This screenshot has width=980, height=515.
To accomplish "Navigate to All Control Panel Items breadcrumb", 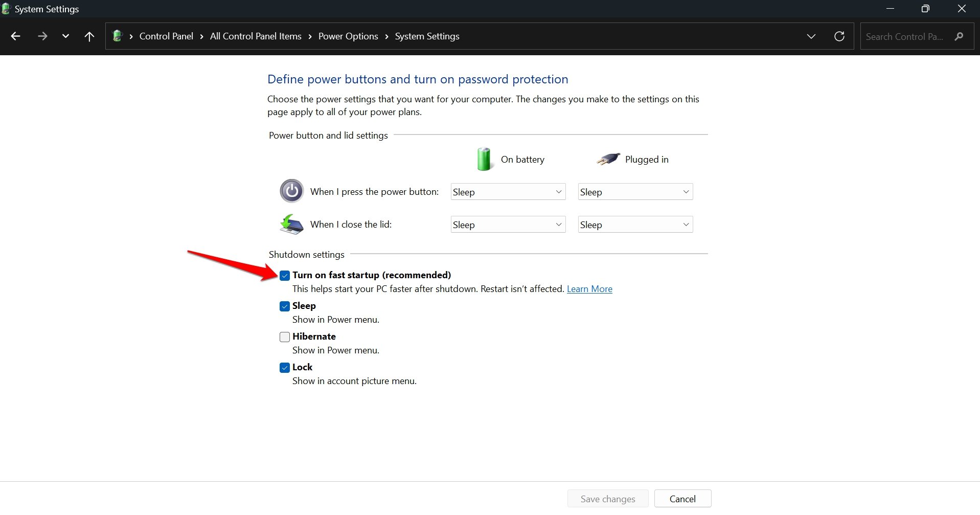I will tap(256, 36).
